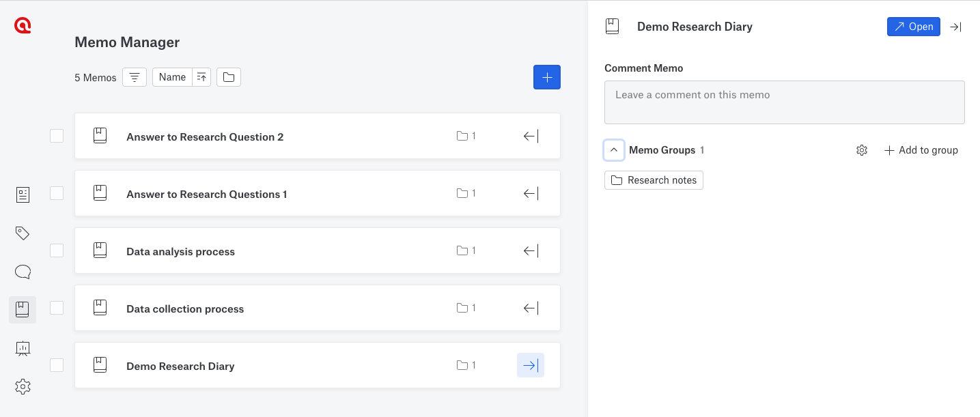Select the Data analysis process checkbox
The width and height of the screenshot is (980, 417).
pos(57,250)
